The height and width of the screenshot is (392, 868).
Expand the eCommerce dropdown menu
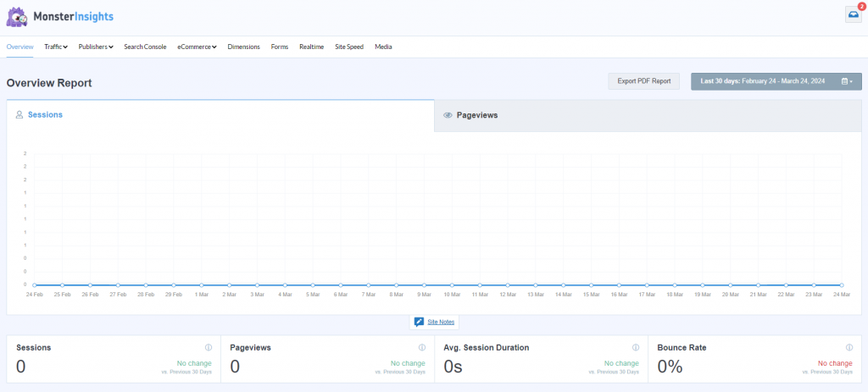point(197,47)
